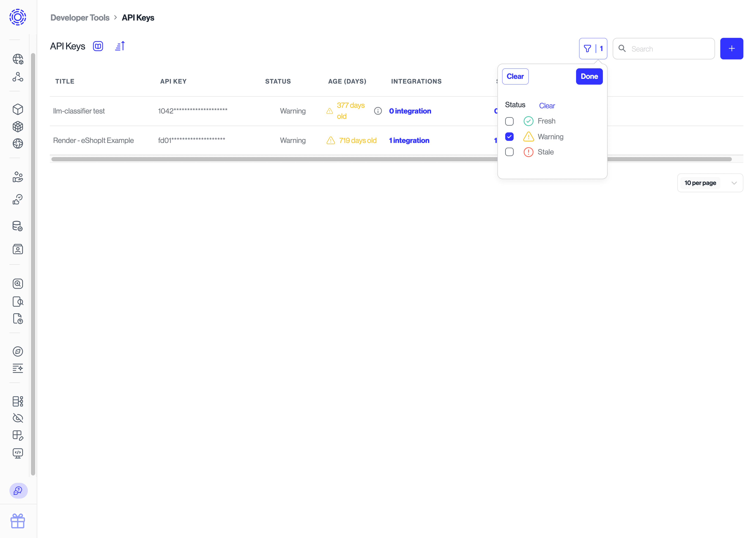
Task: Select the node connections sidebar icon
Action: (18, 77)
